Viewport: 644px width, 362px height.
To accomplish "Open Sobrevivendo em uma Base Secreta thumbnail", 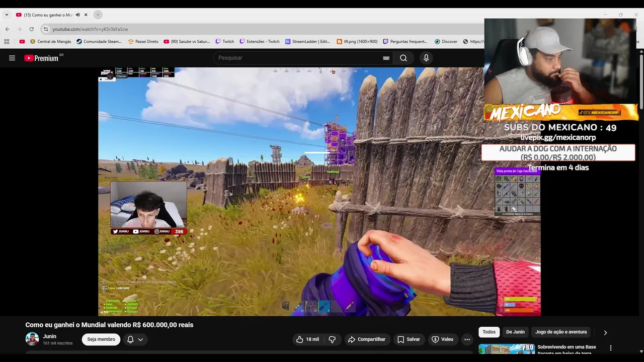I will click(x=507, y=349).
